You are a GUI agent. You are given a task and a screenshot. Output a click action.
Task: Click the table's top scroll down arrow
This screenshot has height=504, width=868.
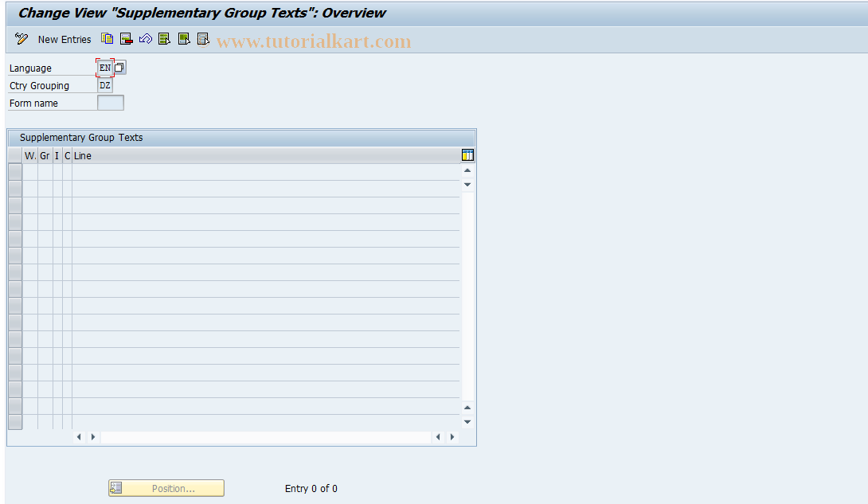[467, 184]
